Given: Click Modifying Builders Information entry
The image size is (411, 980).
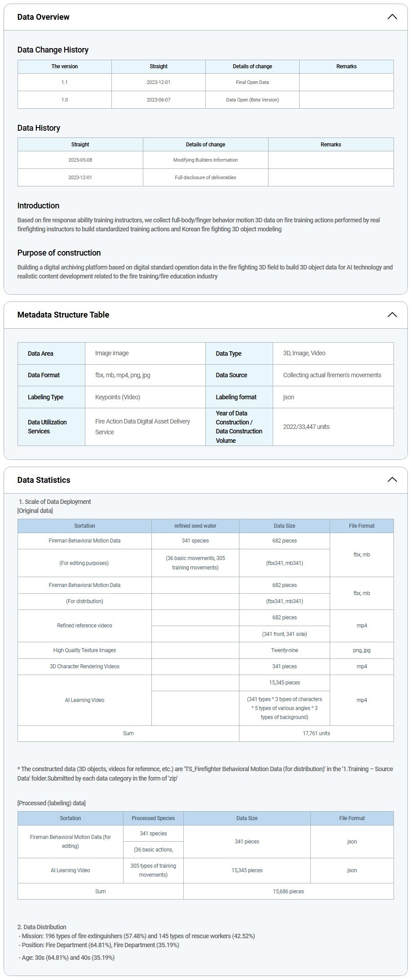Looking at the screenshot, I should (205, 160).
